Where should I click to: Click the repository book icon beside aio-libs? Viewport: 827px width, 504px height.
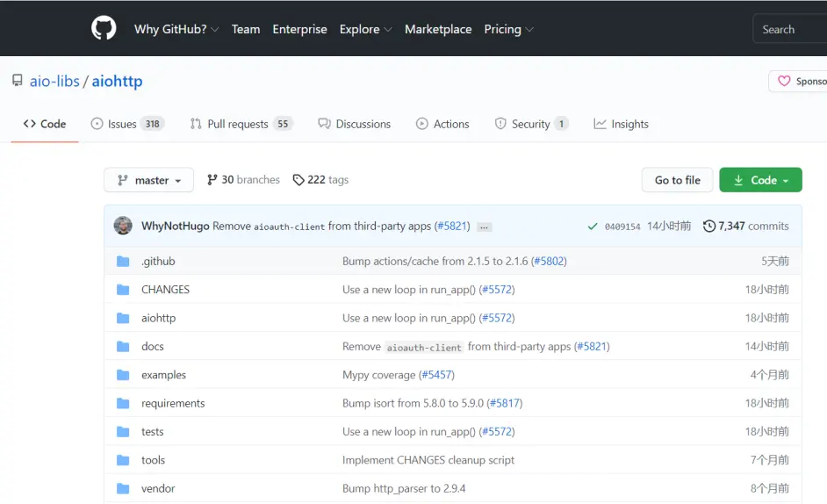coord(18,81)
